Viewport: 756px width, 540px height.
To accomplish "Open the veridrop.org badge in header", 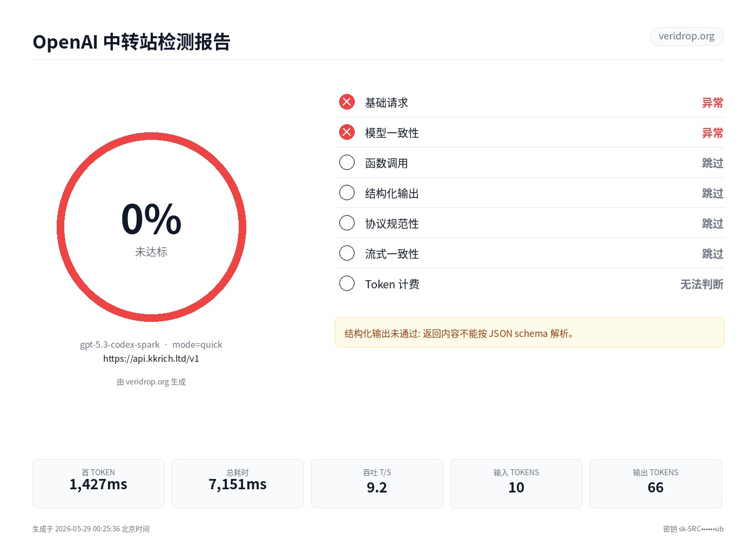I will click(x=687, y=36).
